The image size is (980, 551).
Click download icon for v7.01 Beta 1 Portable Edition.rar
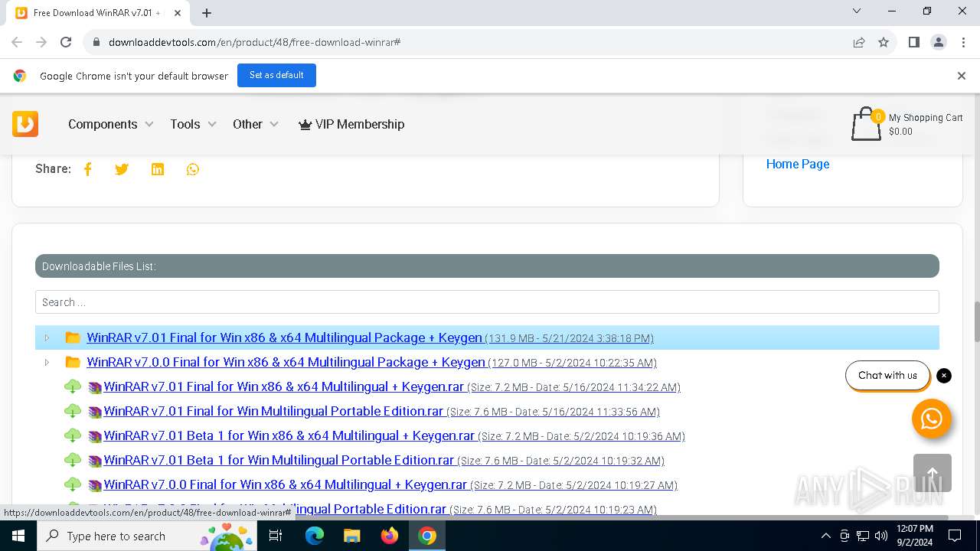73,460
